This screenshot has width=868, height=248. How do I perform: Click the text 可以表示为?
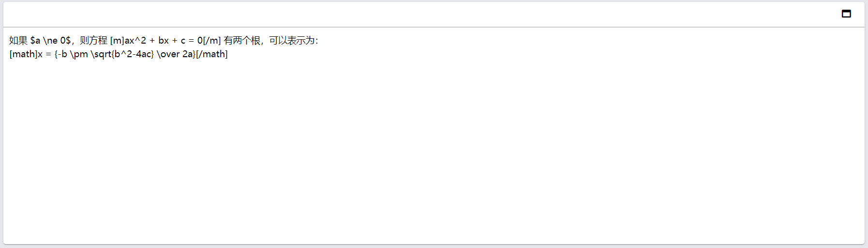(x=292, y=41)
